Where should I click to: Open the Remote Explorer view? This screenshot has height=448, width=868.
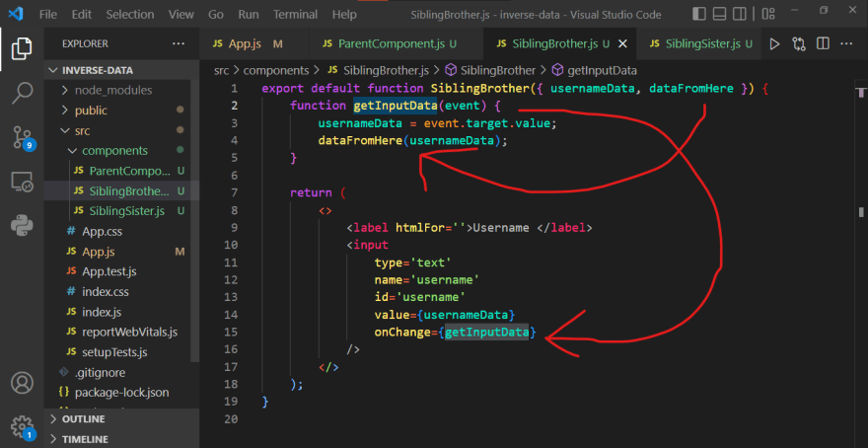coord(22,182)
